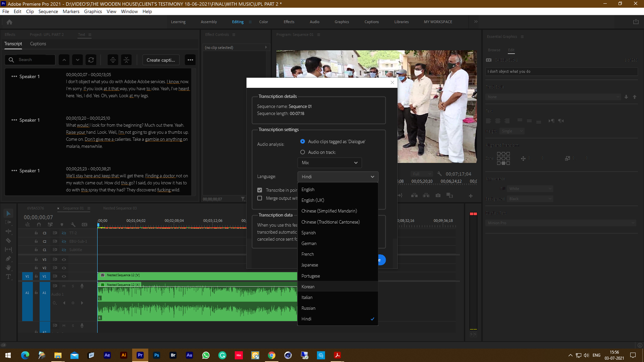
Task: Enable Merge output with project transcript checkbox
Action: point(260,197)
